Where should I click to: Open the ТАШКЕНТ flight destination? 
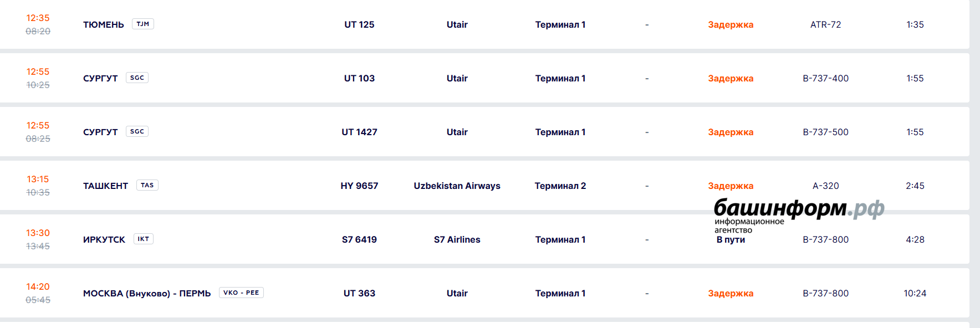(105, 186)
